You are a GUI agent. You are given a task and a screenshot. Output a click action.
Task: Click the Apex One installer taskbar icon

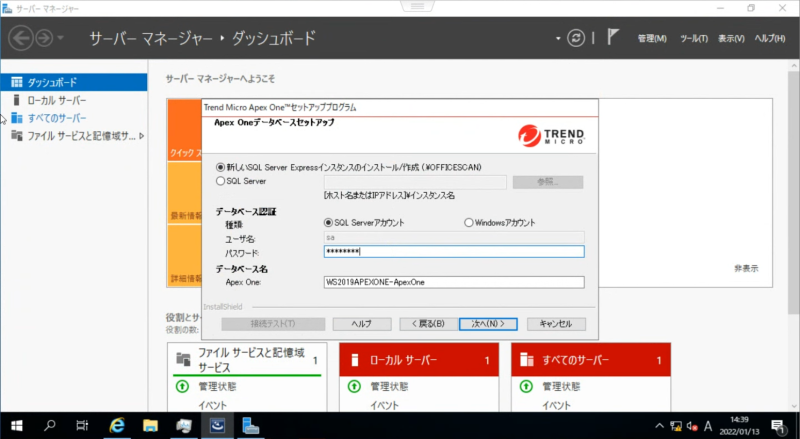pyautogui.click(x=217, y=425)
